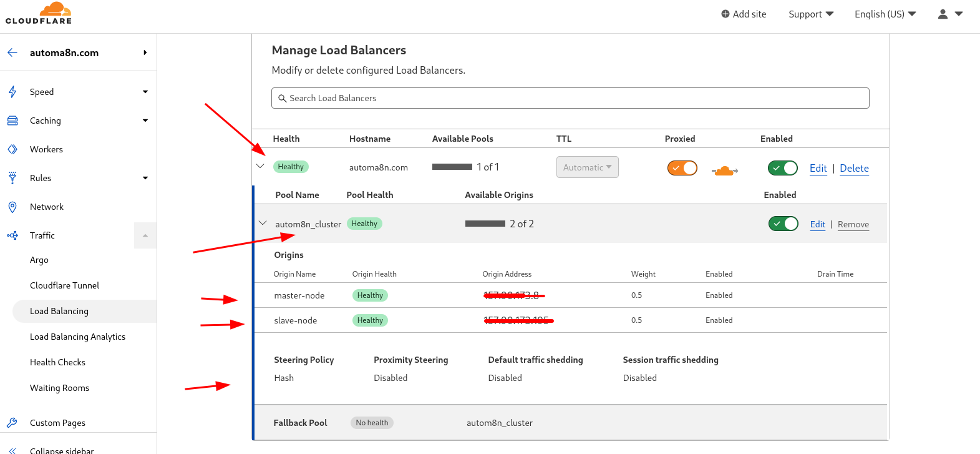
Task: Toggle Enabled switch for automa8n.com load balancer
Action: [x=783, y=168]
